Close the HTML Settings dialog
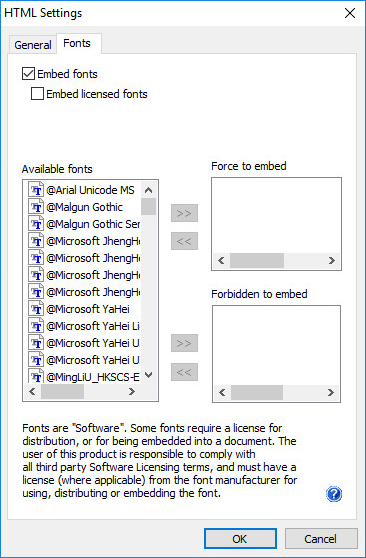 [x=350, y=13]
